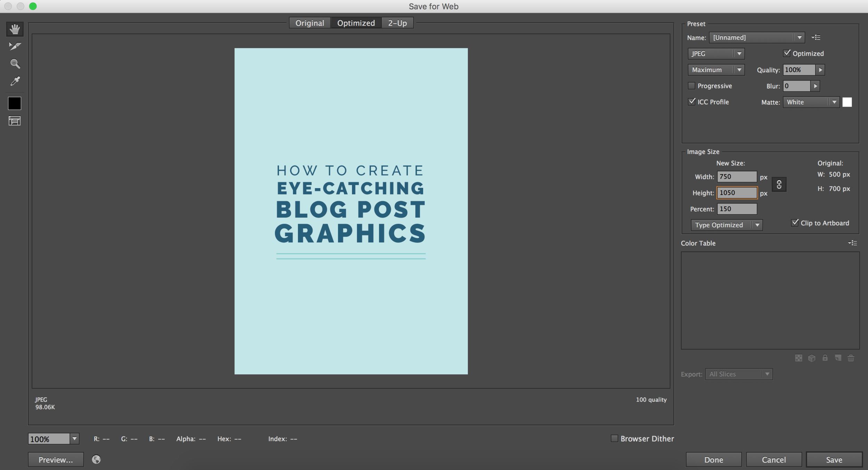The image size is (868, 470).
Task: Select the Slice Select tool
Action: click(x=15, y=46)
